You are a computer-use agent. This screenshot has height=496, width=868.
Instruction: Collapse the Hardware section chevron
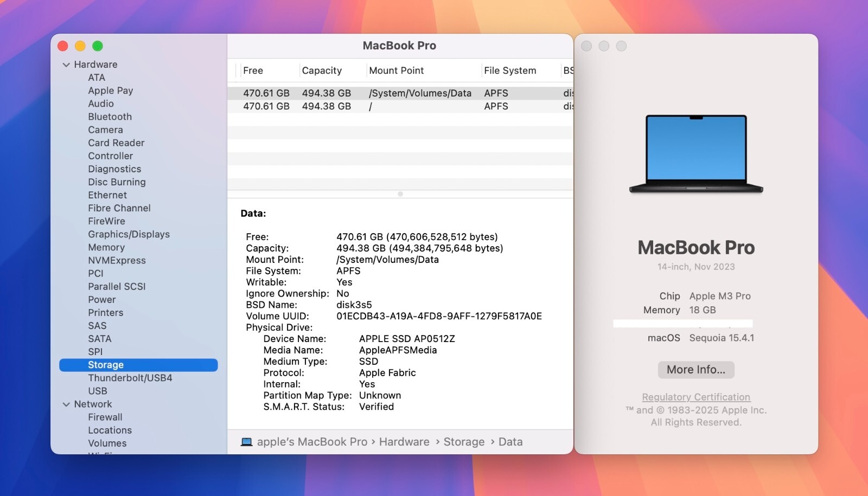(x=66, y=65)
